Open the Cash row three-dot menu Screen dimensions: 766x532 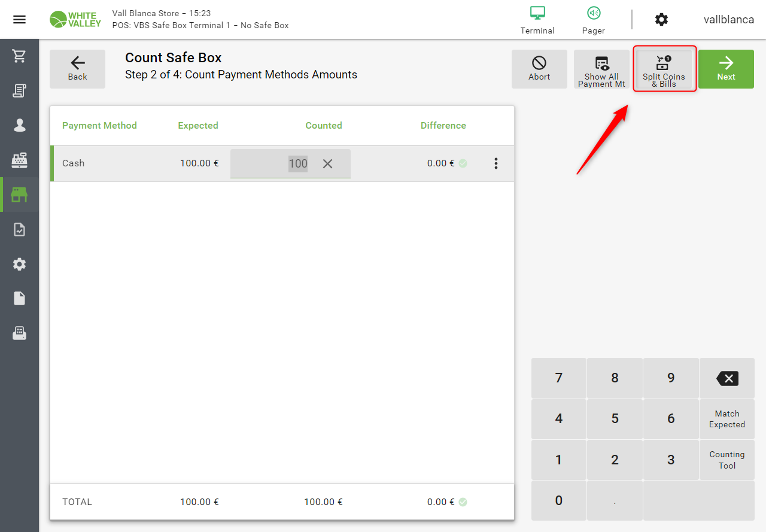click(496, 163)
